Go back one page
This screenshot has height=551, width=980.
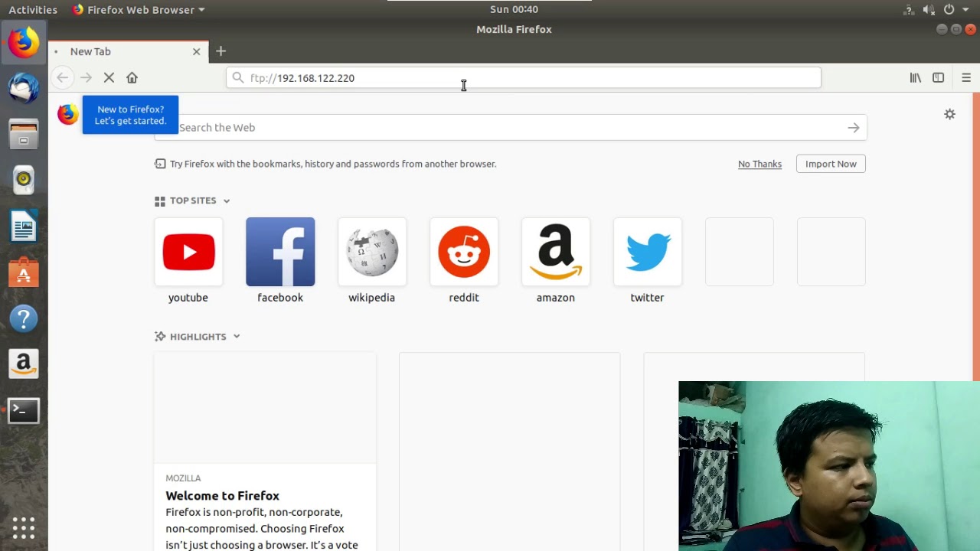coord(63,77)
